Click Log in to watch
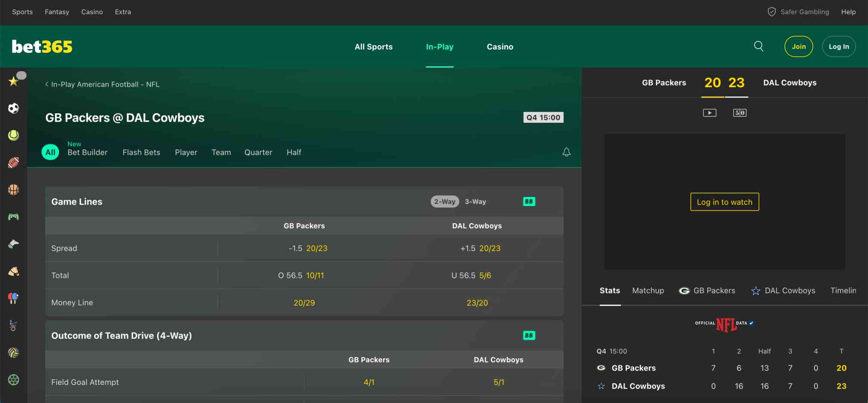The width and height of the screenshot is (868, 403). point(724,202)
